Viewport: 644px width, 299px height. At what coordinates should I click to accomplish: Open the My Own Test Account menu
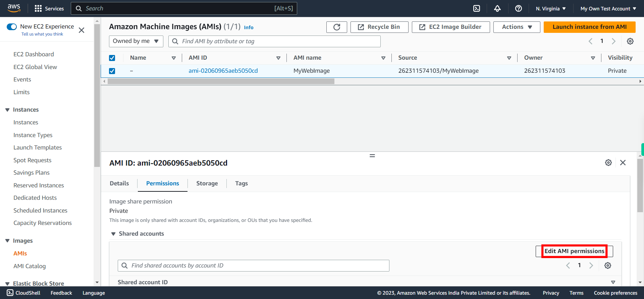pyautogui.click(x=608, y=8)
